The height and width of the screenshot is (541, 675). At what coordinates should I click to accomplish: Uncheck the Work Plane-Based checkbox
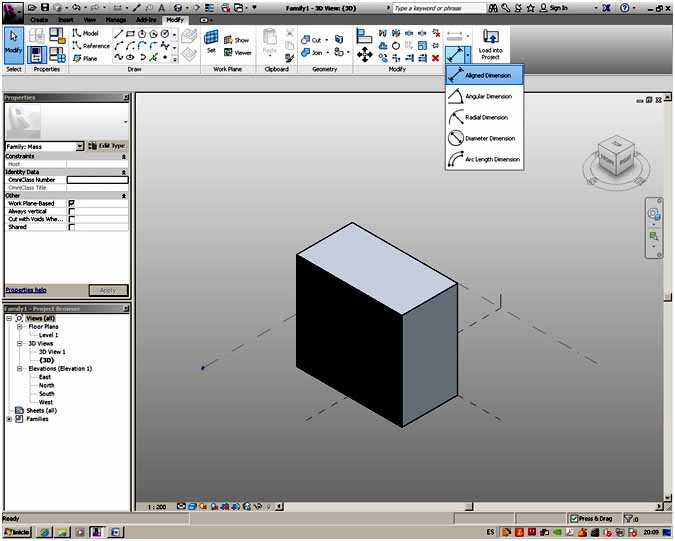click(x=72, y=203)
